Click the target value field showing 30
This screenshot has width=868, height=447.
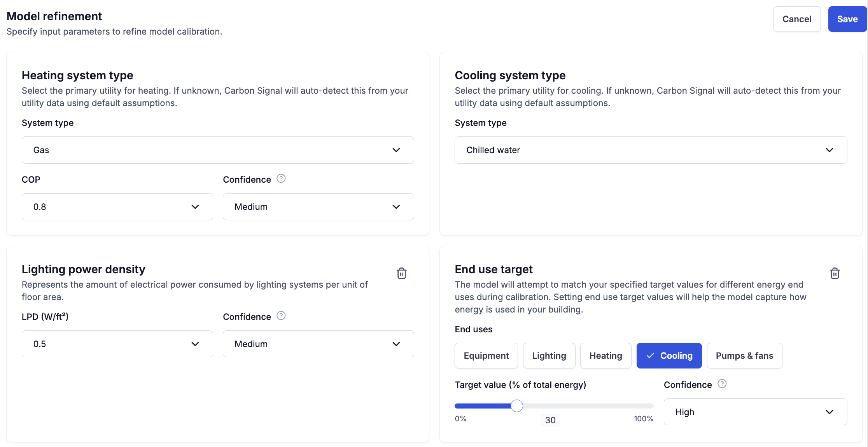coord(550,420)
